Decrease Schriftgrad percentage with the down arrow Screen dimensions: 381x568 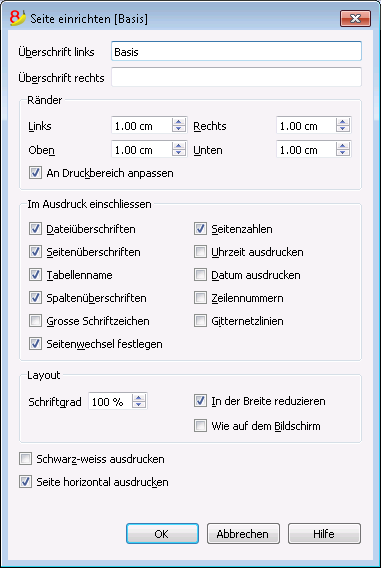139,405
